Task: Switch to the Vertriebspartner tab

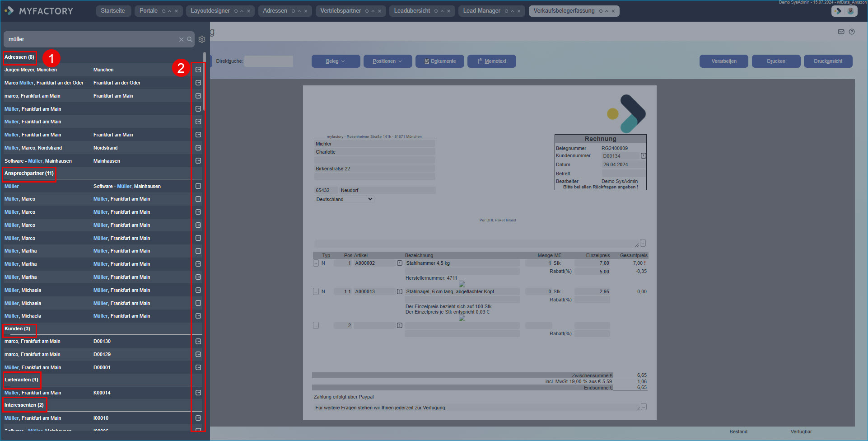Action: (x=341, y=11)
